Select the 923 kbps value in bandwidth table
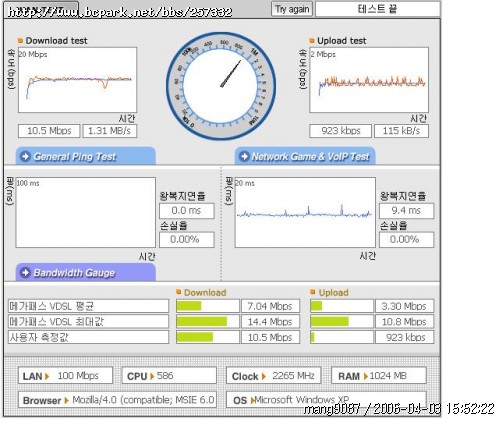 point(405,337)
